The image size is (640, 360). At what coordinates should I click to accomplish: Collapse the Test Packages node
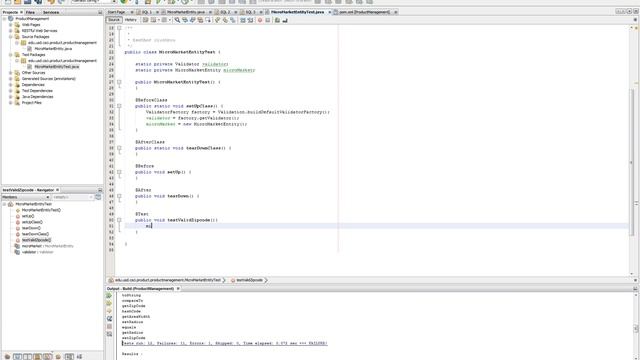click(x=11, y=55)
